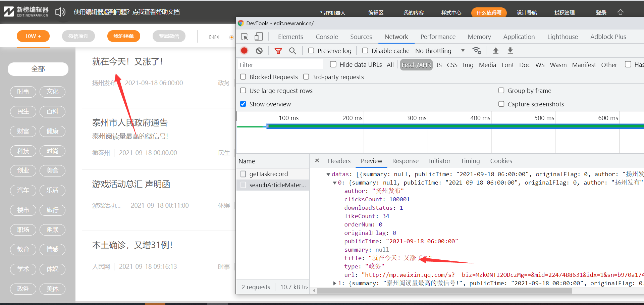This screenshot has width=644, height=305.
Task: Click the import HAR upload arrow
Action: point(495,51)
